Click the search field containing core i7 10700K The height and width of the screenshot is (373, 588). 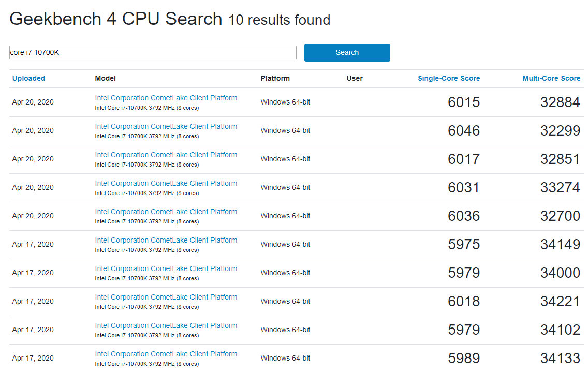click(x=153, y=52)
